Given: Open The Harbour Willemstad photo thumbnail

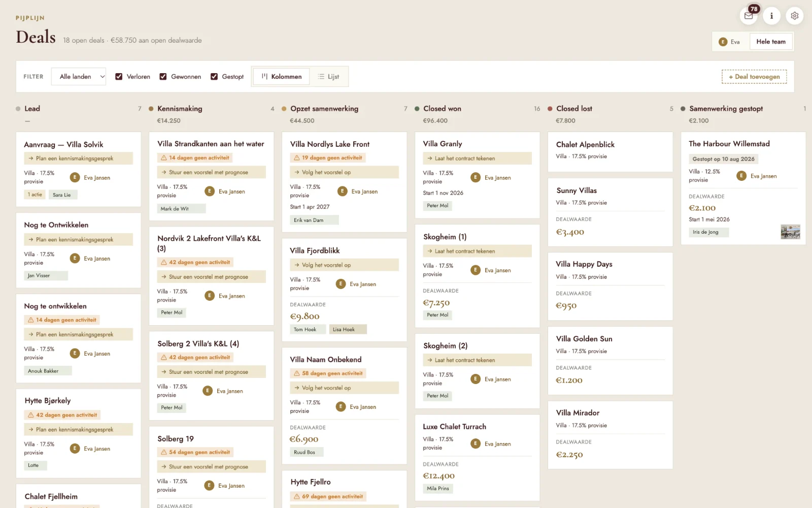Looking at the screenshot, I should tap(790, 232).
